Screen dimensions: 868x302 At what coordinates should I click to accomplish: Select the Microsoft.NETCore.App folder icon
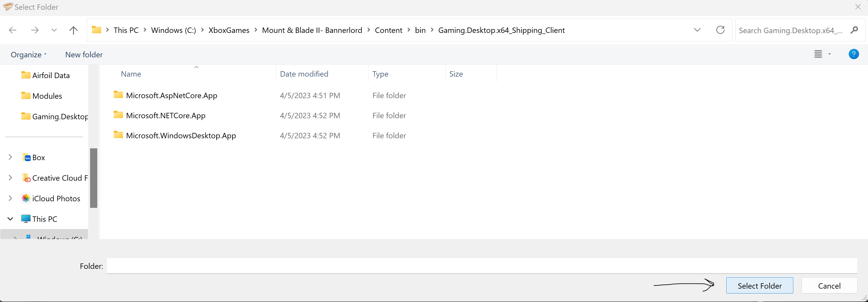tap(118, 115)
